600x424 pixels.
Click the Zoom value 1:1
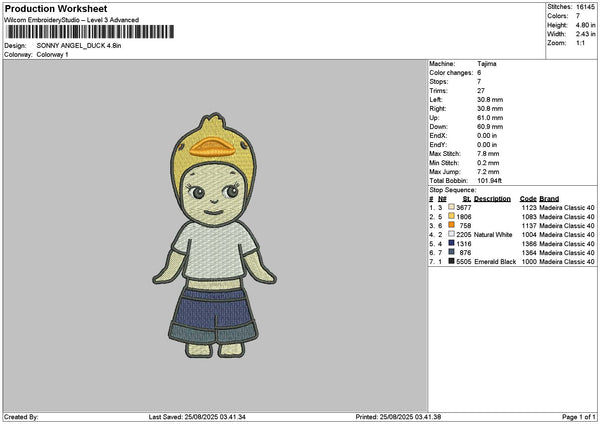[x=580, y=43]
